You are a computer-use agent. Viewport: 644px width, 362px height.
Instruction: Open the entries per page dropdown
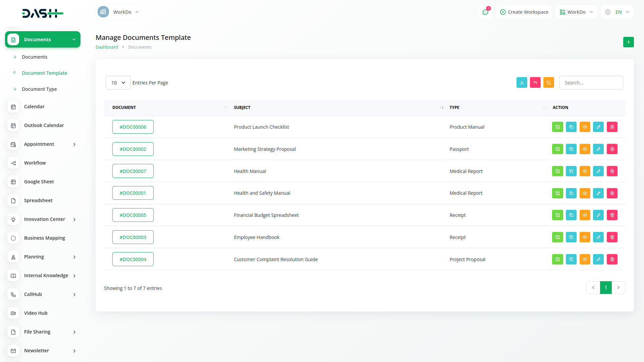coord(118,83)
